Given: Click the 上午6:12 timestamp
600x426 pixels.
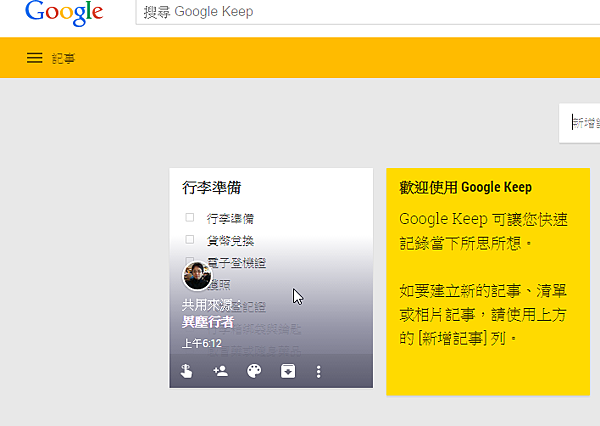Looking at the screenshot, I should point(202,343).
